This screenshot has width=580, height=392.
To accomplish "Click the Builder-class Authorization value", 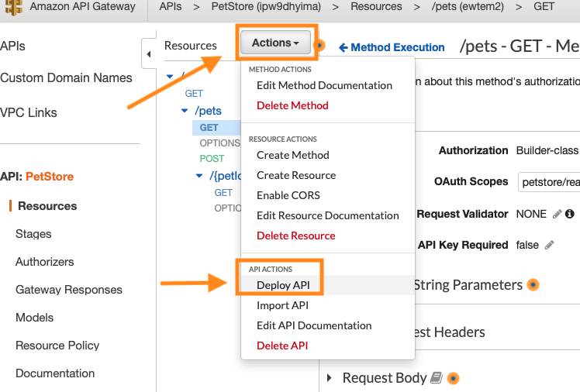I will click(547, 150).
